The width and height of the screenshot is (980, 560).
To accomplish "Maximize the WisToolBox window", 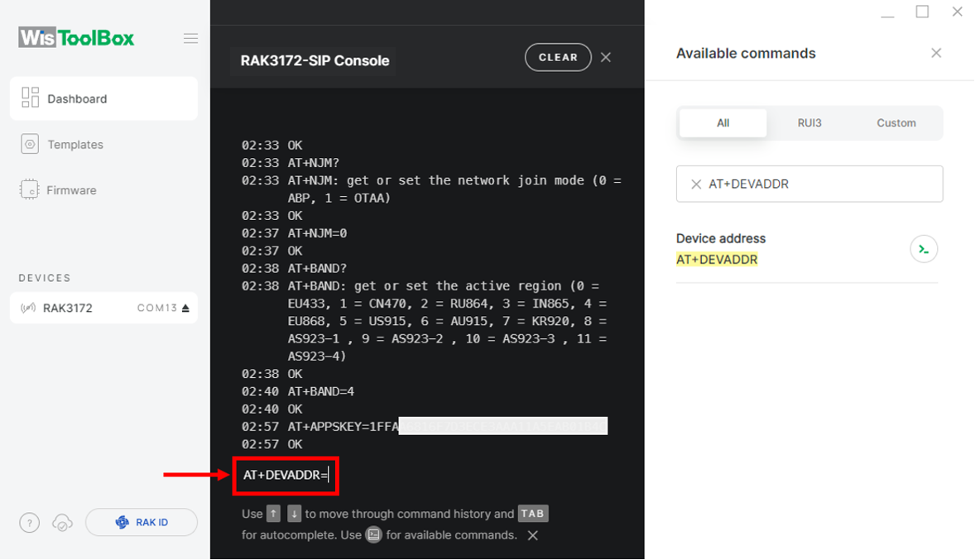I will pyautogui.click(x=923, y=12).
